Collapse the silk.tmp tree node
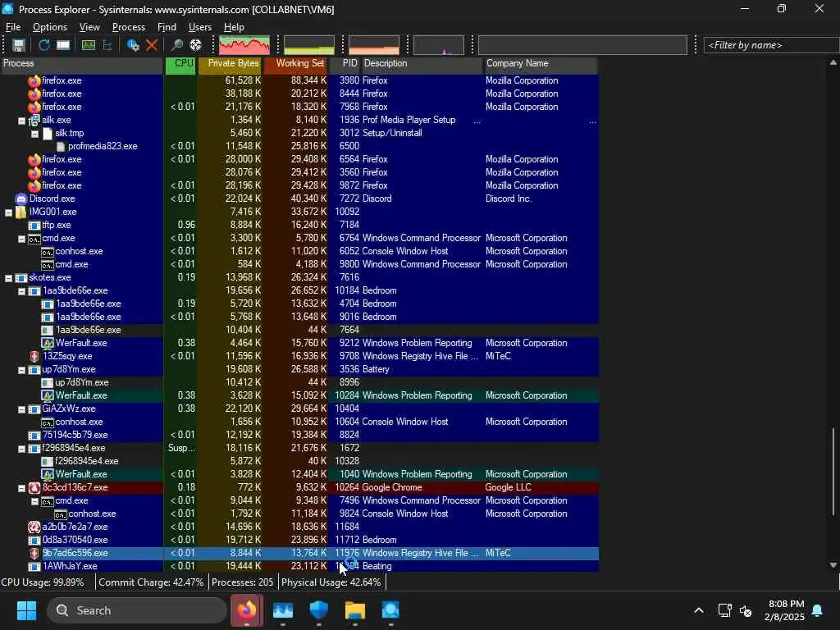This screenshot has width=840, height=630. pos(34,134)
